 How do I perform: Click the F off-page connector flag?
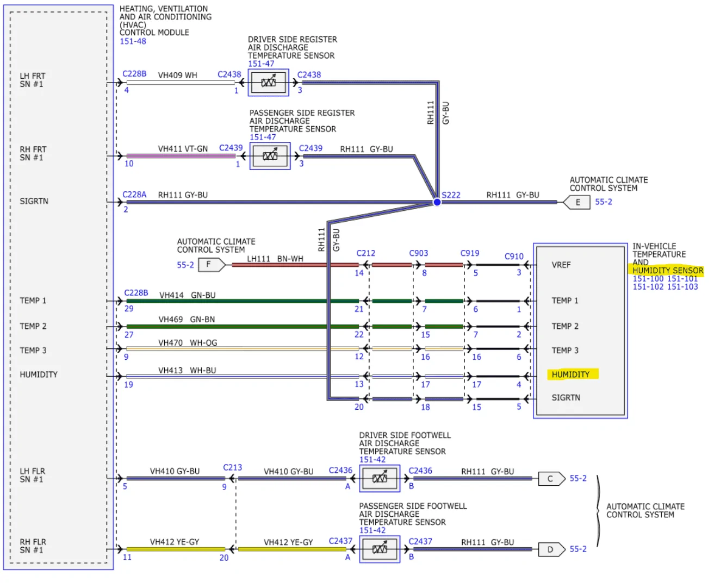(x=211, y=265)
